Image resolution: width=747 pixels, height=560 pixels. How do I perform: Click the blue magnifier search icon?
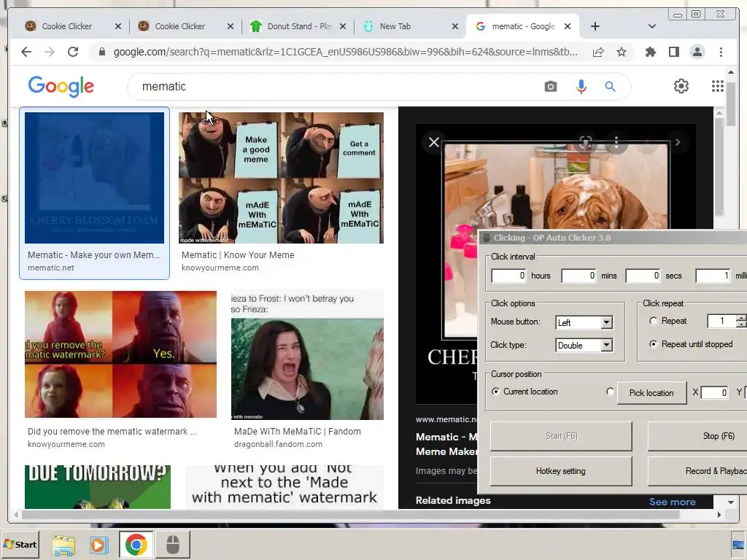coord(611,87)
